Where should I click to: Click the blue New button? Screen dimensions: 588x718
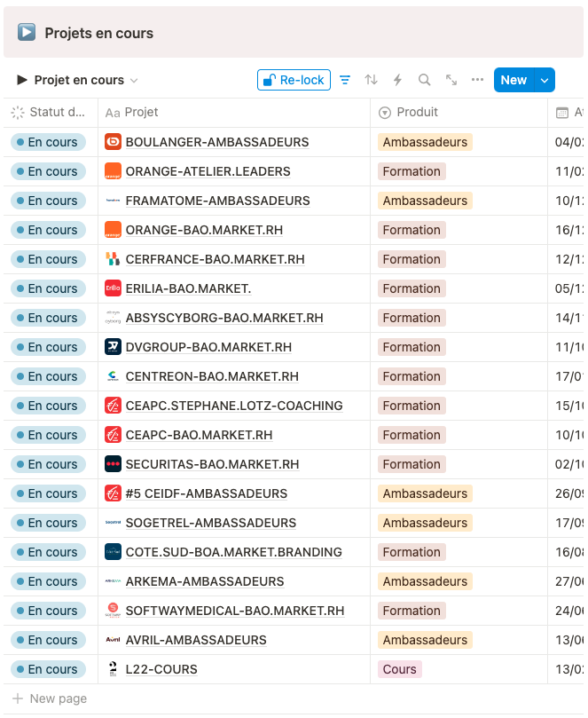pyautogui.click(x=514, y=80)
